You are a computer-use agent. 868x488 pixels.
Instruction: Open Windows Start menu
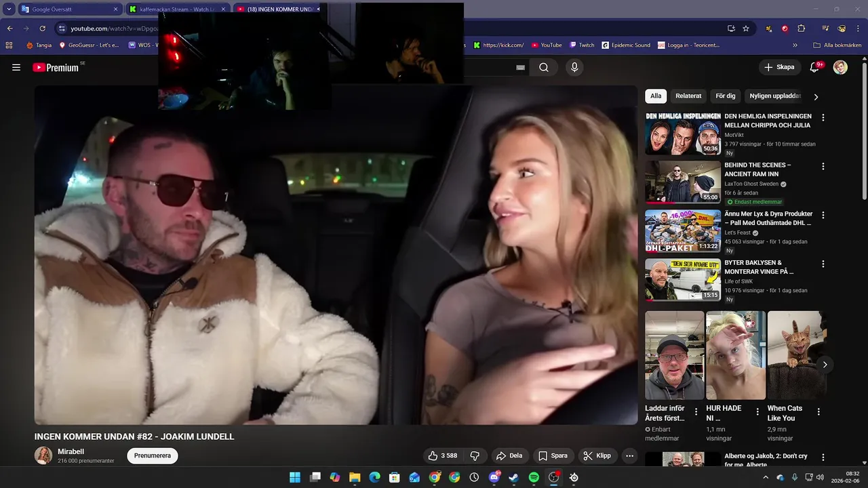tap(295, 477)
